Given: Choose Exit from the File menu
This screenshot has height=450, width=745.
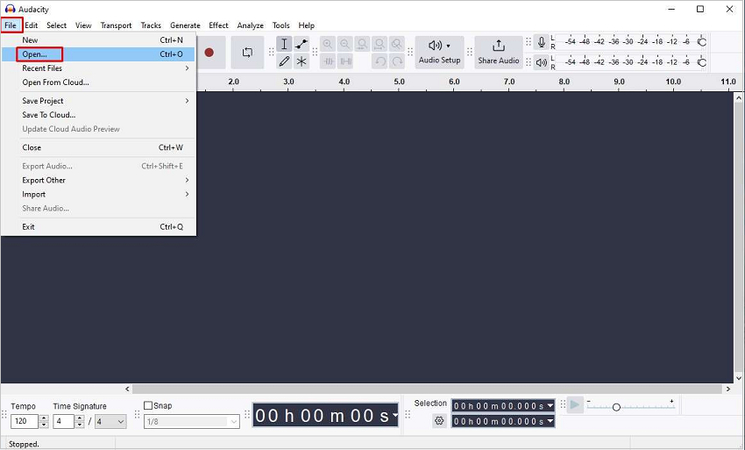Looking at the screenshot, I should pyautogui.click(x=98, y=227).
